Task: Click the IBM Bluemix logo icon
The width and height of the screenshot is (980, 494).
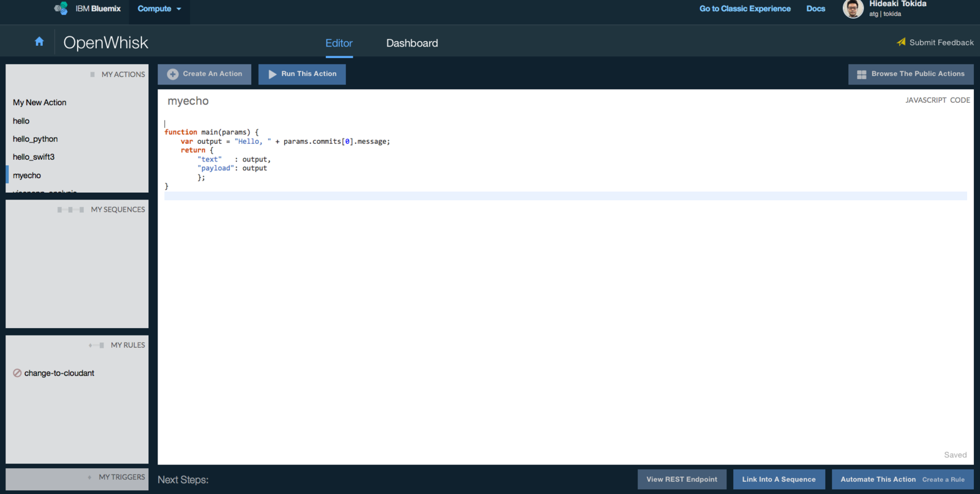Action: point(61,9)
